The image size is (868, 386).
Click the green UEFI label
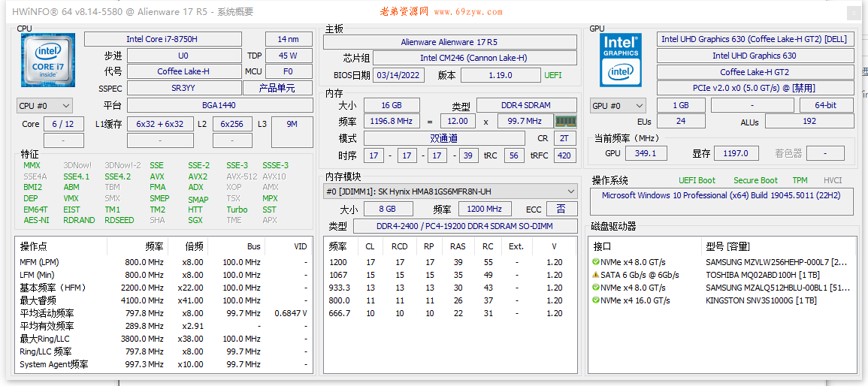552,75
